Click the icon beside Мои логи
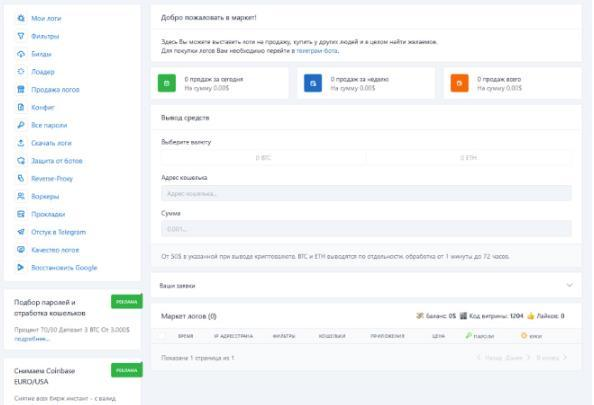Screen dimensions: 594x405 21,18
